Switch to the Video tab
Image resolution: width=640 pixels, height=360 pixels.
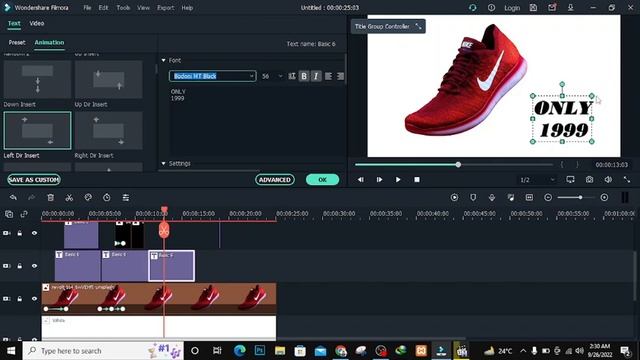(37, 24)
